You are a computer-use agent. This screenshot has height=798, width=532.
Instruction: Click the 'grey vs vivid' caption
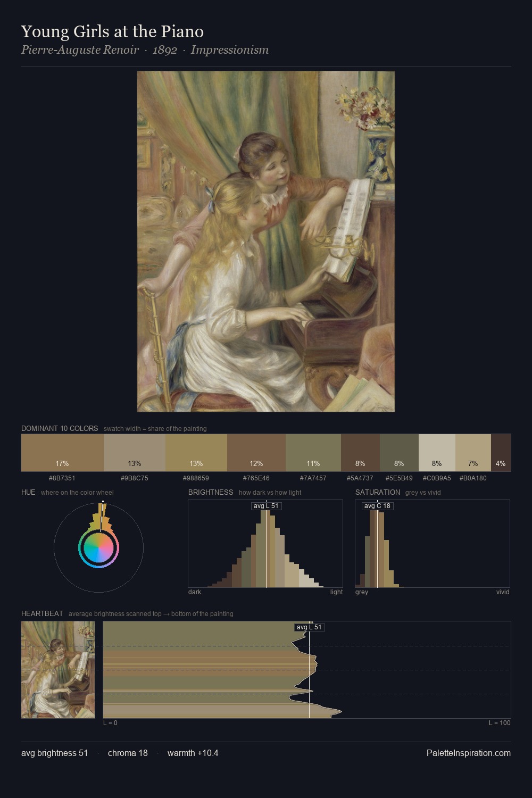click(x=423, y=493)
